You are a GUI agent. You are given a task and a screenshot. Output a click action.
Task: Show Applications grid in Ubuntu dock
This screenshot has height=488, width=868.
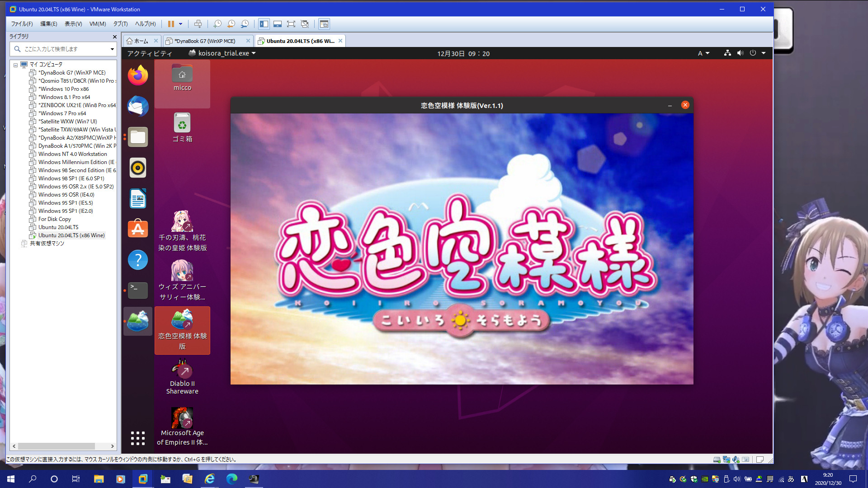(138, 438)
